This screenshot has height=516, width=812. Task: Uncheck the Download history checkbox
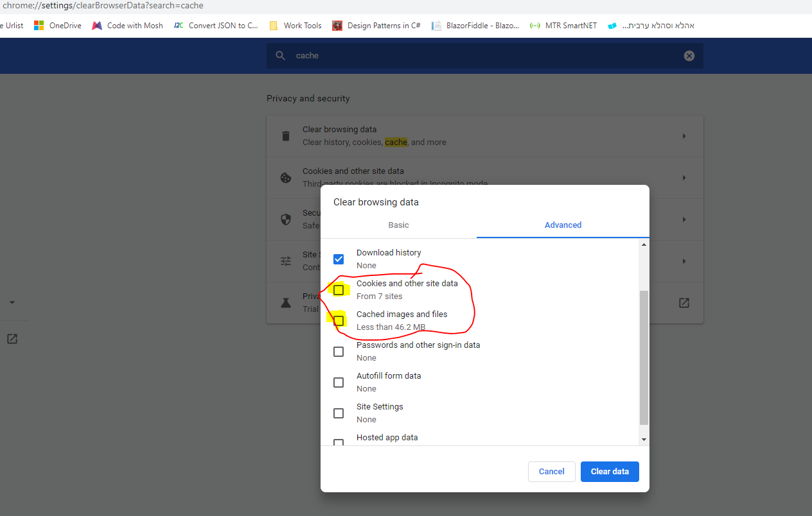[339, 259]
